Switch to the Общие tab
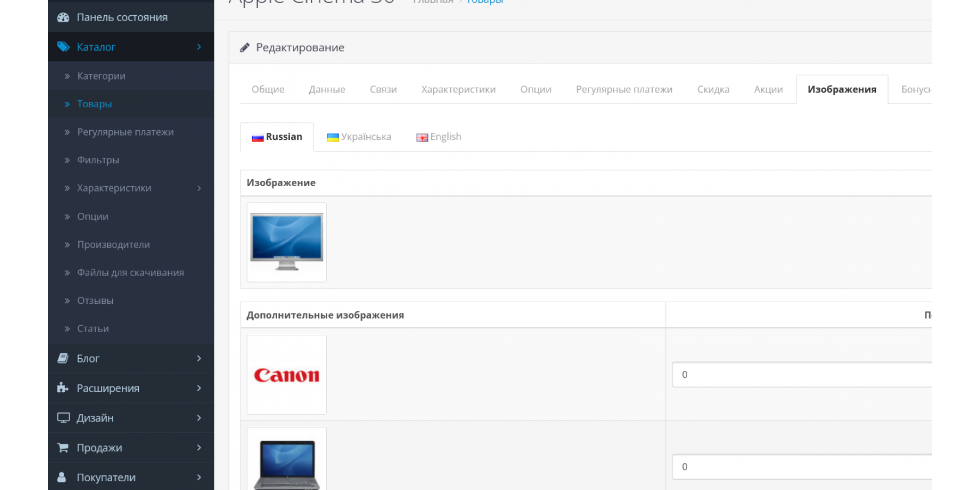This screenshot has height=490, width=980. point(268,89)
